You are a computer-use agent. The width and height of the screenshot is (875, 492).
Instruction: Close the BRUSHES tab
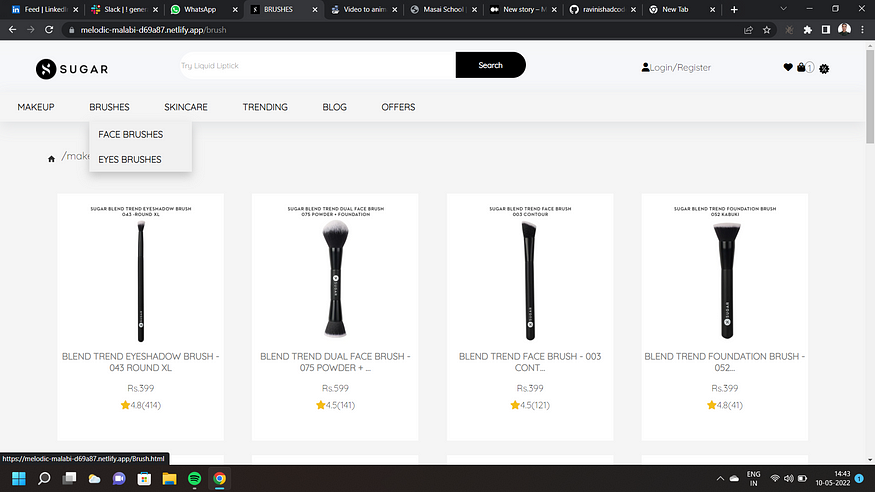315,9
